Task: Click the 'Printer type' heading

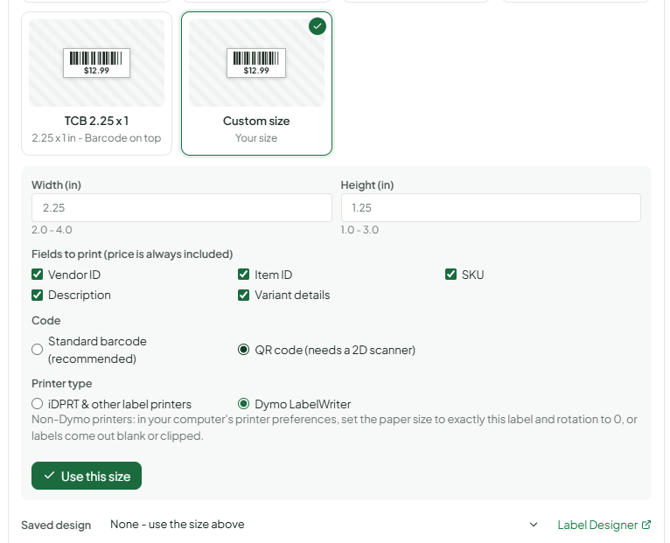Action: coord(62,384)
